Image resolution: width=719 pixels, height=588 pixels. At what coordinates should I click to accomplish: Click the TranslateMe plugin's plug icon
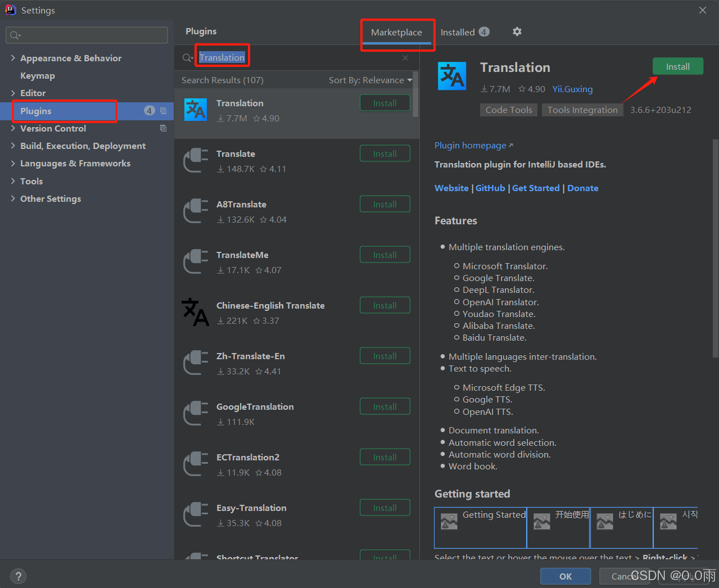pos(196,262)
